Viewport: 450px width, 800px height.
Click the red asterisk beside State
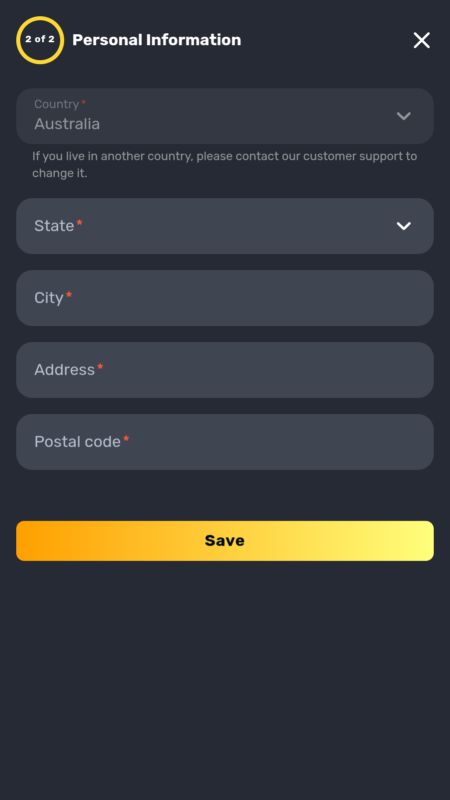tap(79, 223)
